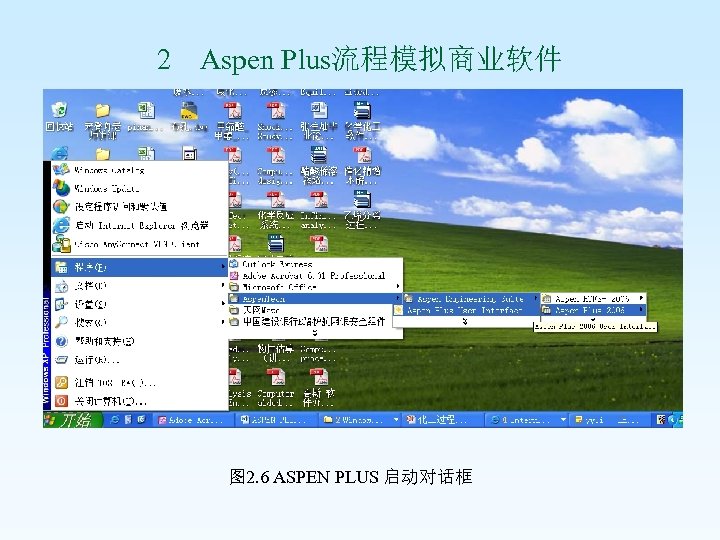Screen dimensions: 720x540
Task: Launch Internet Explorer browser from Start menu
Action: pyautogui.click(x=140, y=225)
